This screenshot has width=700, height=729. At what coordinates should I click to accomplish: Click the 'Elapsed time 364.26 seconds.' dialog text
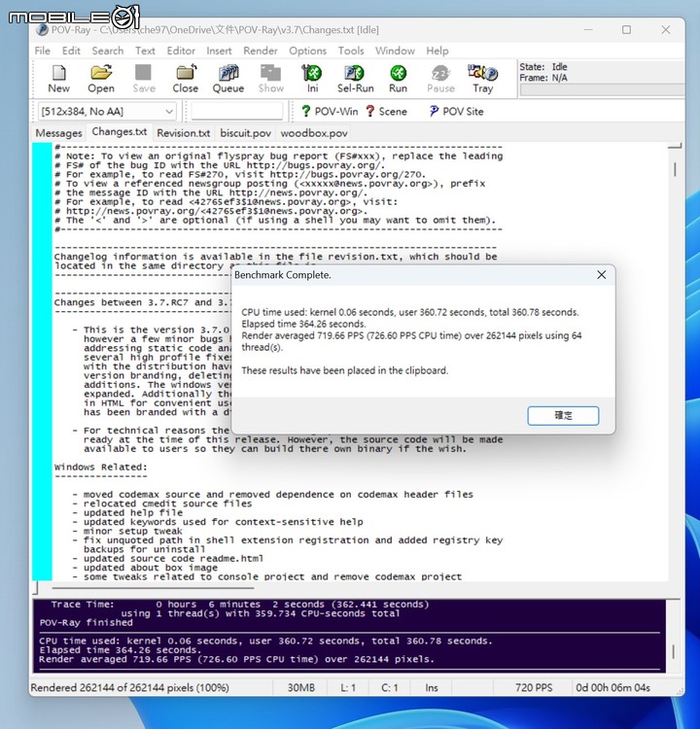coord(303,324)
